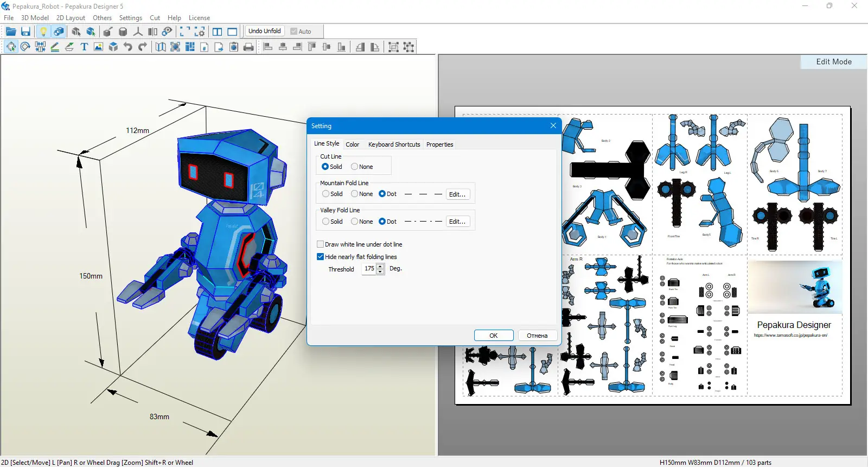The image size is (868, 467).
Task: Click the Отмена cancel button
Action: click(537, 336)
